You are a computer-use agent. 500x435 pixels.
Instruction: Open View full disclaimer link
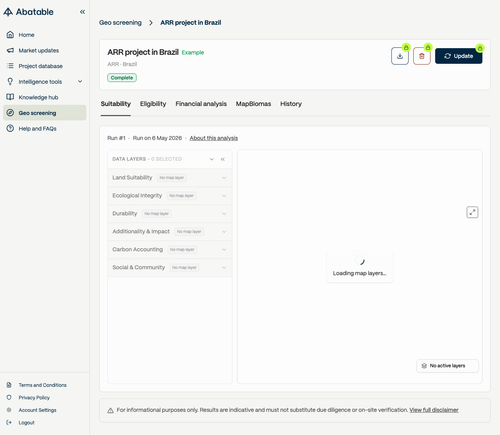(434, 410)
